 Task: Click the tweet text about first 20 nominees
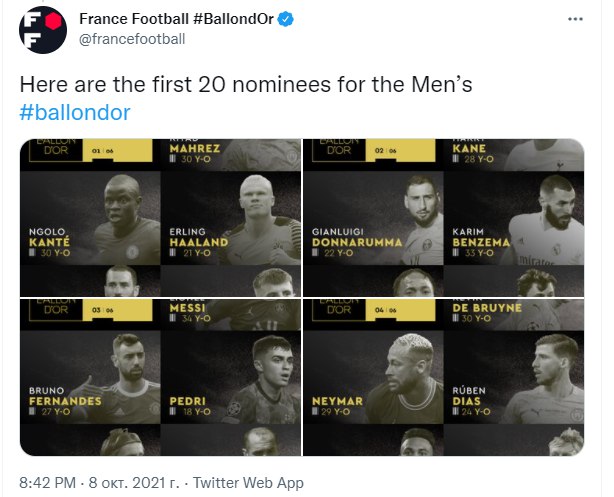click(246, 86)
